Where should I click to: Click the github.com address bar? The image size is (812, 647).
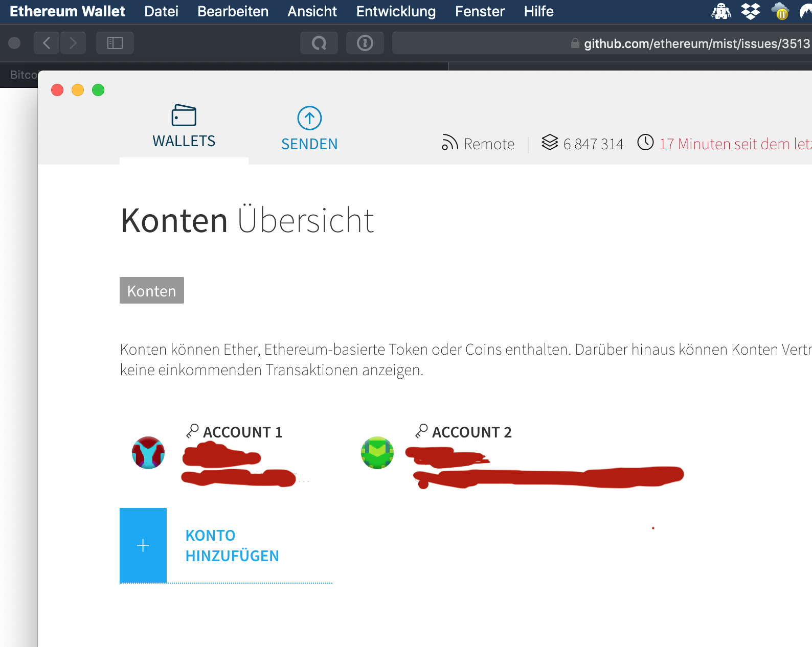602,43
